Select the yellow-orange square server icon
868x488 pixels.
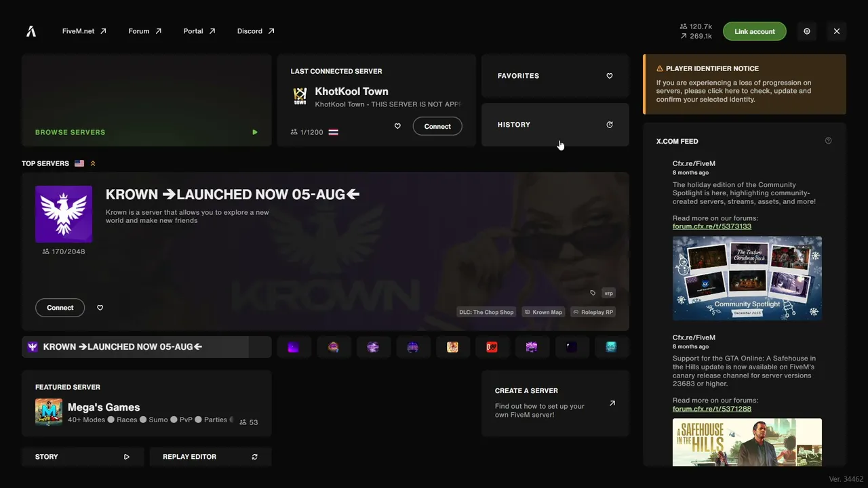point(452,347)
